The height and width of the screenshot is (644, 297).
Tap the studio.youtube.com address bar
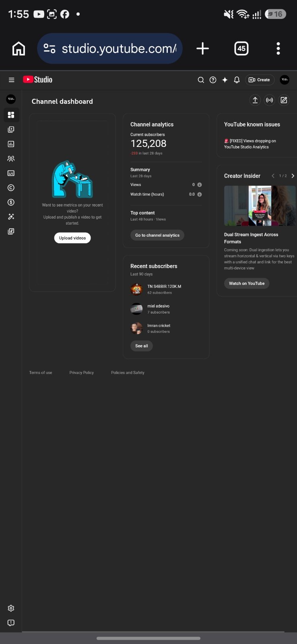point(110,49)
